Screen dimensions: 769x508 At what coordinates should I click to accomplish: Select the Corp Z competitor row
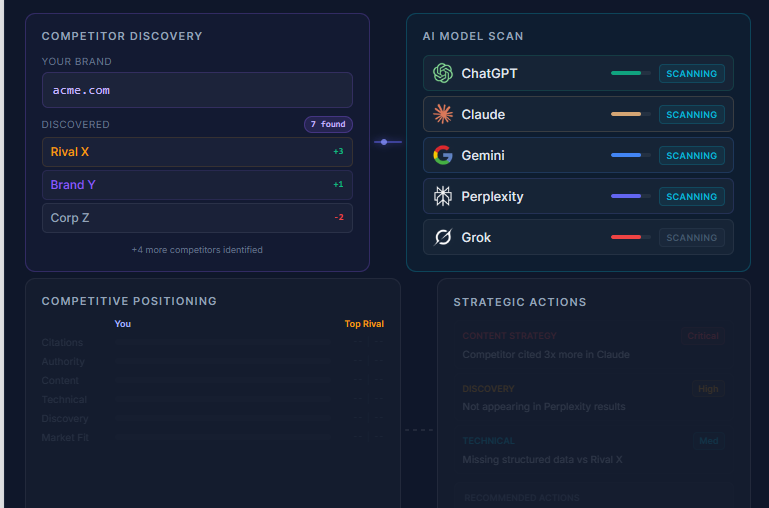pos(197,218)
